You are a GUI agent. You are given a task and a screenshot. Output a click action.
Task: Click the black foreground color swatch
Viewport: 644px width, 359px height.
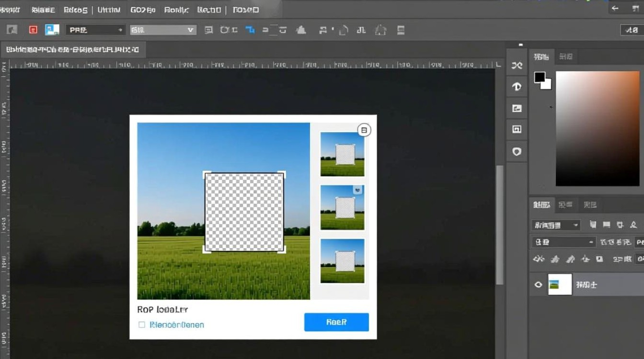(540, 77)
